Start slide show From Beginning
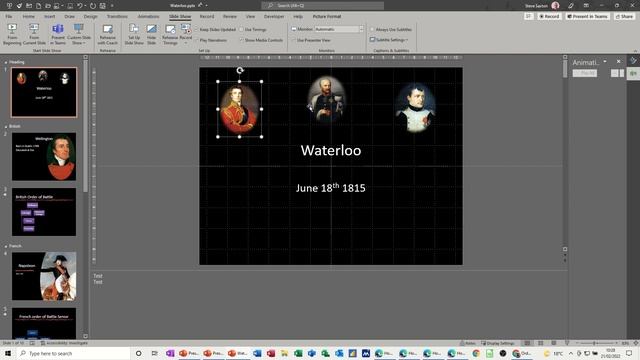The image size is (640, 360). pos(12,34)
